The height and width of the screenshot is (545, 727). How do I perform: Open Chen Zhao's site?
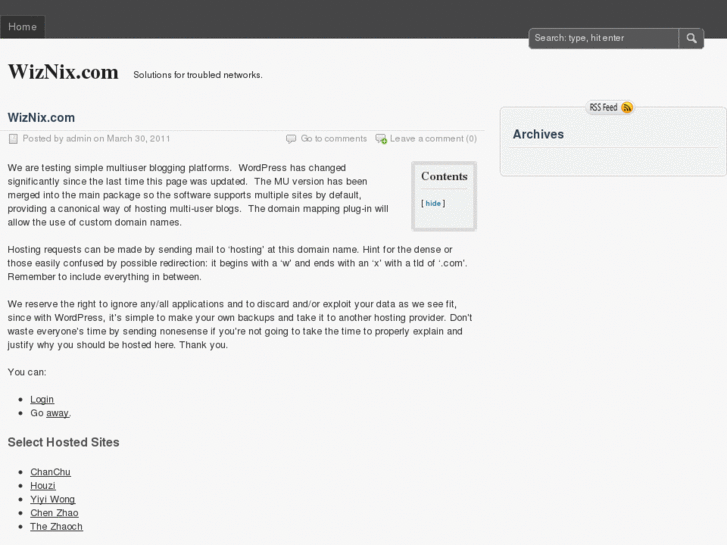(x=54, y=513)
